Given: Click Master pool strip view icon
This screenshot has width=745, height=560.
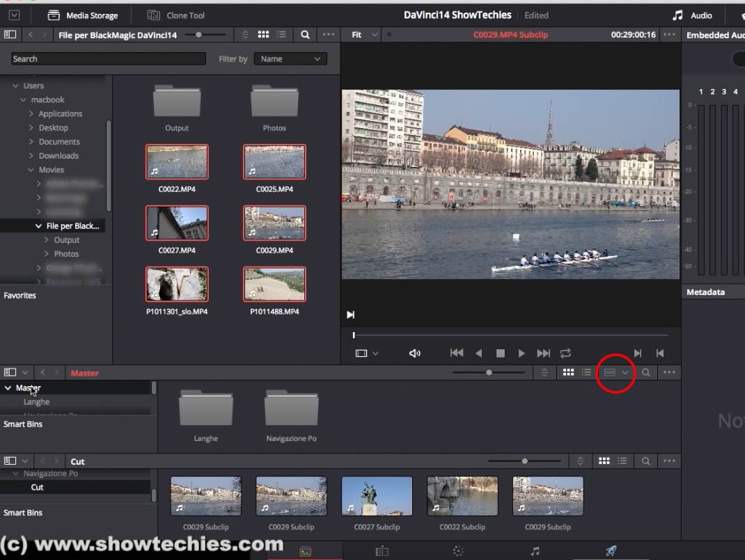Looking at the screenshot, I should point(610,373).
